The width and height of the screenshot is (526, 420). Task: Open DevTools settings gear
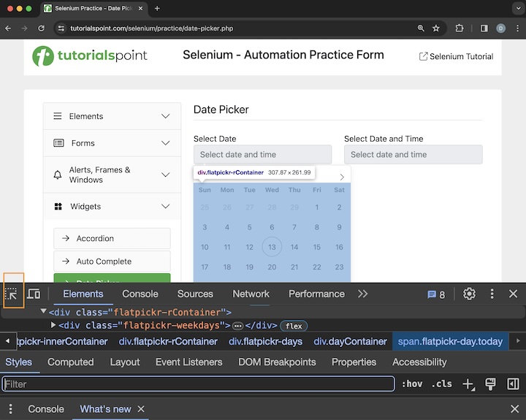click(x=469, y=294)
